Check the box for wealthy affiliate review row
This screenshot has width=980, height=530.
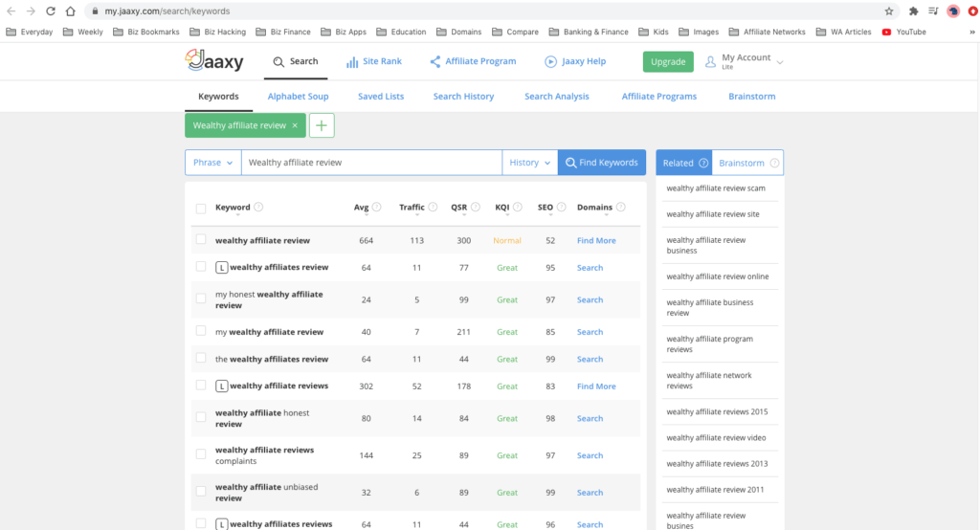tap(201, 240)
